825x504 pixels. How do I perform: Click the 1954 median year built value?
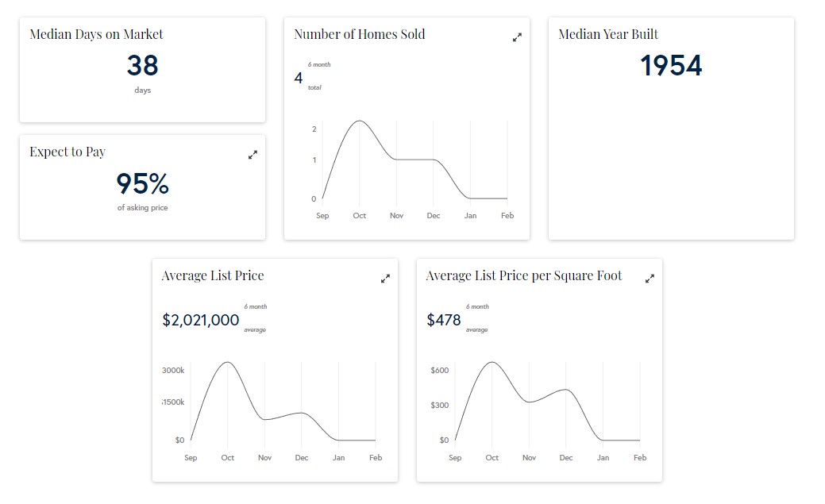point(671,65)
